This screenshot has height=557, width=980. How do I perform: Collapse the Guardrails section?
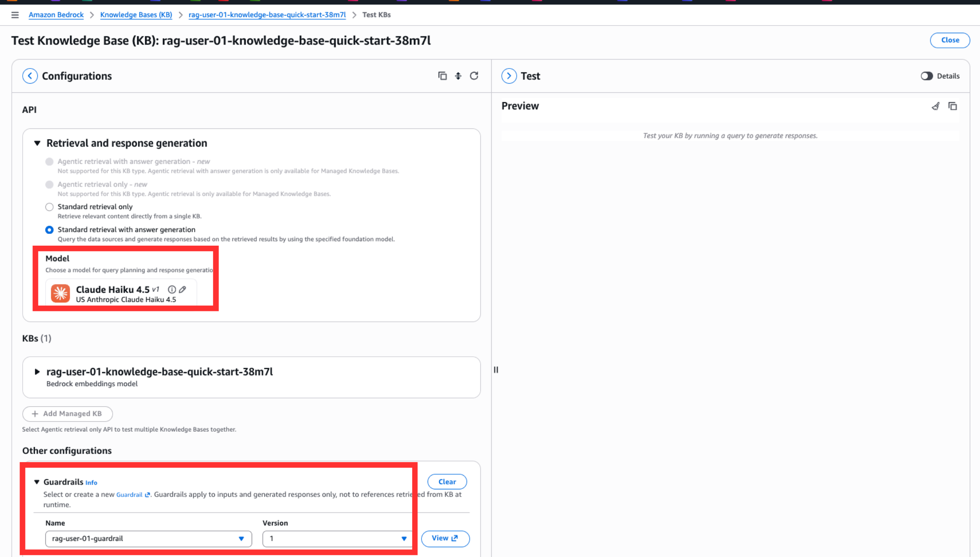[x=37, y=482]
